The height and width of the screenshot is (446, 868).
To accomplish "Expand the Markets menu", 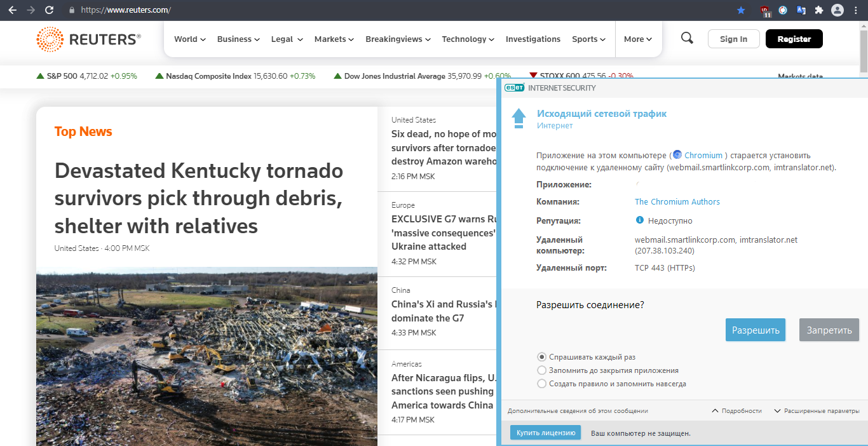I will click(334, 39).
